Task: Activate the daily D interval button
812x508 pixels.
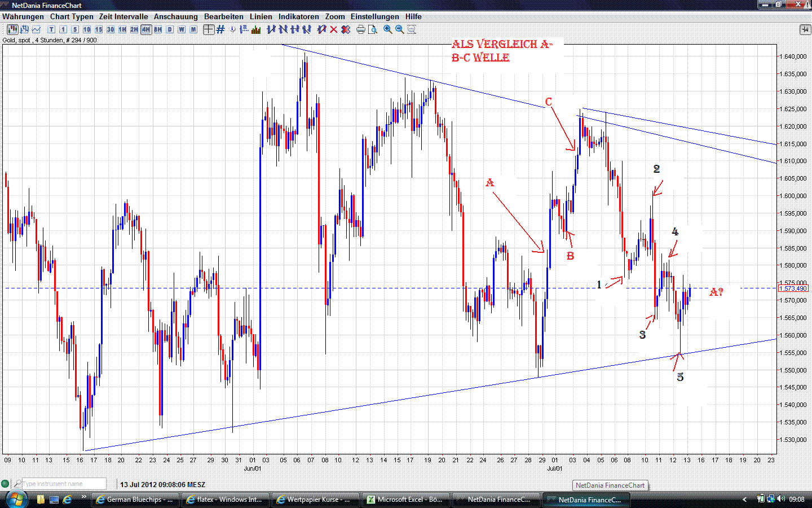Action: (169, 29)
